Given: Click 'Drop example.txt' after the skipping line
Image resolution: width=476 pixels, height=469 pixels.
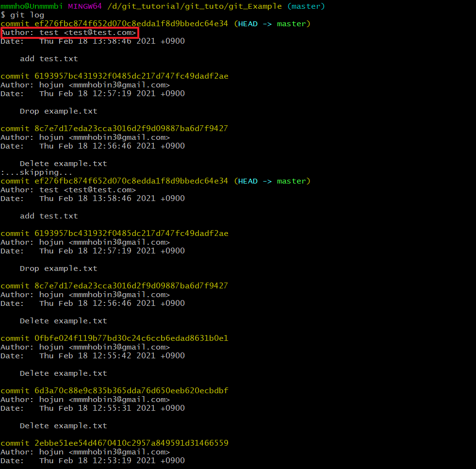Looking at the screenshot, I should [59, 268].
